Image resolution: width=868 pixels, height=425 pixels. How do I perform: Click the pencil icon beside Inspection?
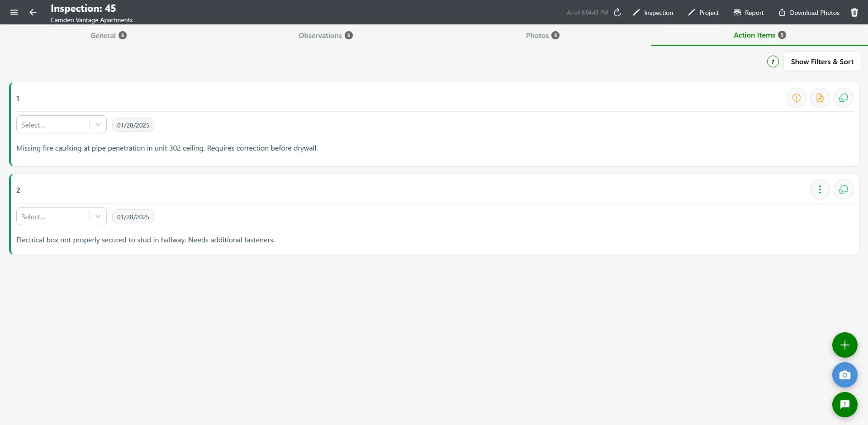(636, 13)
